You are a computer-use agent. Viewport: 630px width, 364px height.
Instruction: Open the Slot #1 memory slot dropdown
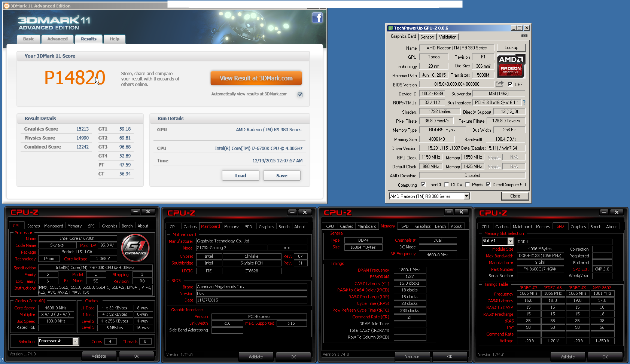[x=510, y=241]
